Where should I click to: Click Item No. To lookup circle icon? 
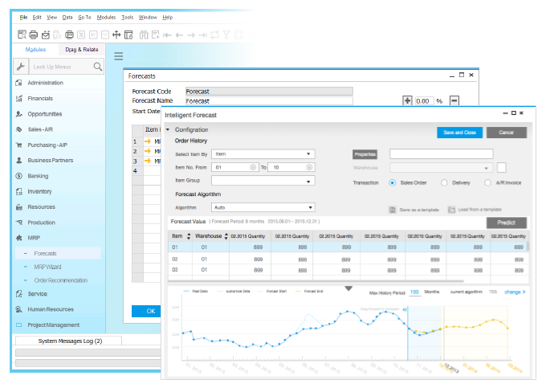(309, 167)
